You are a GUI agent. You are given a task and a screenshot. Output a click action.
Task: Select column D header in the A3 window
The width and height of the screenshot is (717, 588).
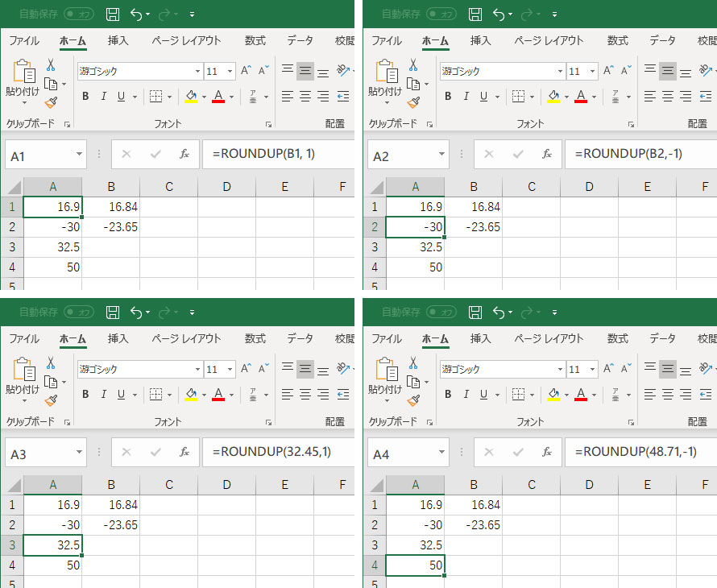pos(227,485)
